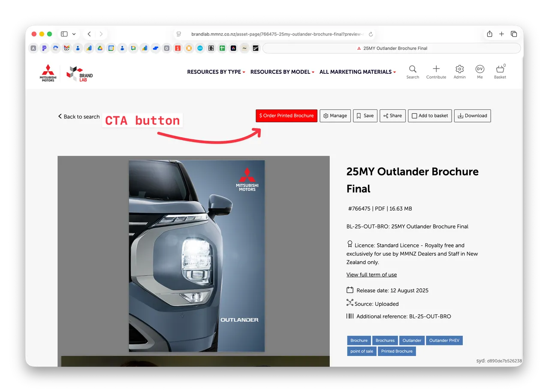549x392 pixels.
Task: Open the Me profile avatar icon
Action: [480, 72]
